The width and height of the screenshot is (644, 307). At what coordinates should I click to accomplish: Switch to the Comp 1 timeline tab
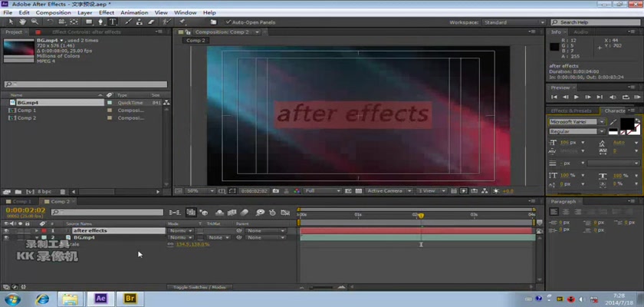(21, 201)
